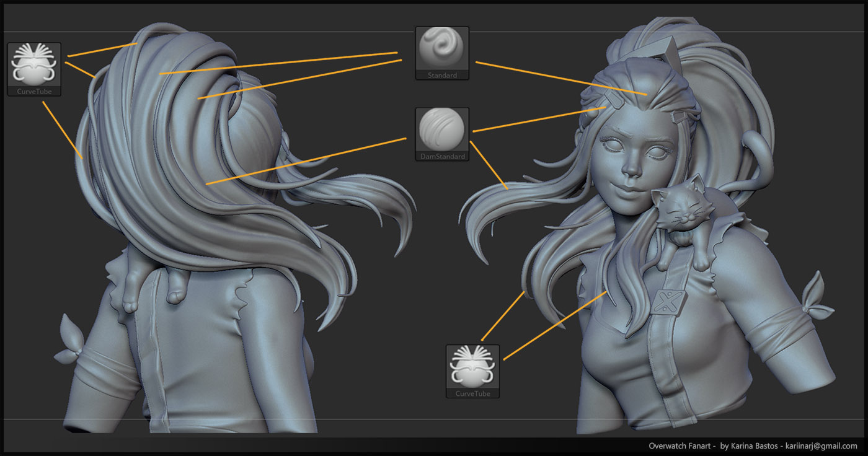The height and width of the screenshot is (456, 868).
Task: Click the 'DamStandard' brush label text
Action: coord(442,157)
